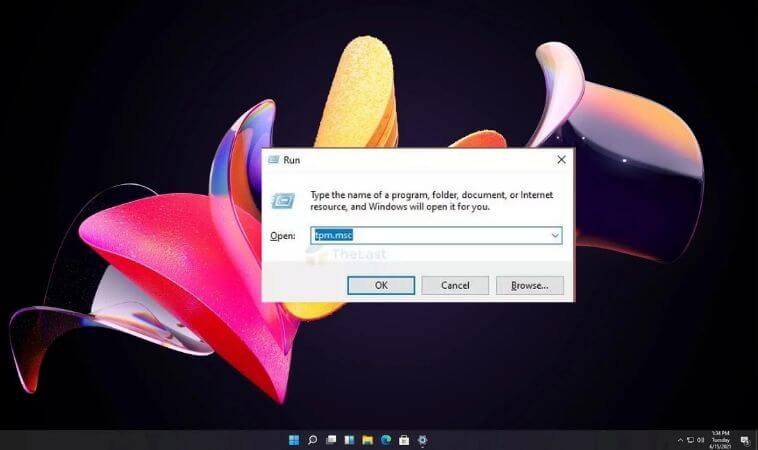Close the Run dialog window

tap(561, 159)
